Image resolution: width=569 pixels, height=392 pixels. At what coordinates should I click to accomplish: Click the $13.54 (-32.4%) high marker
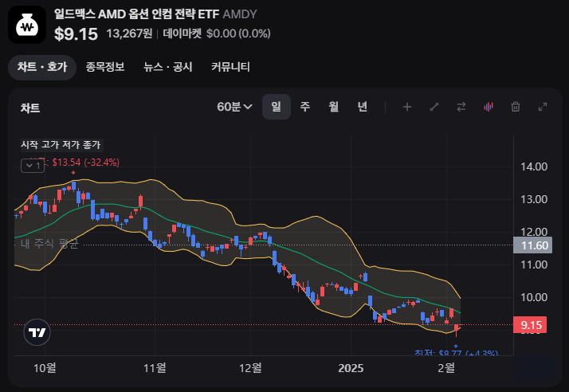coord(85,163)
